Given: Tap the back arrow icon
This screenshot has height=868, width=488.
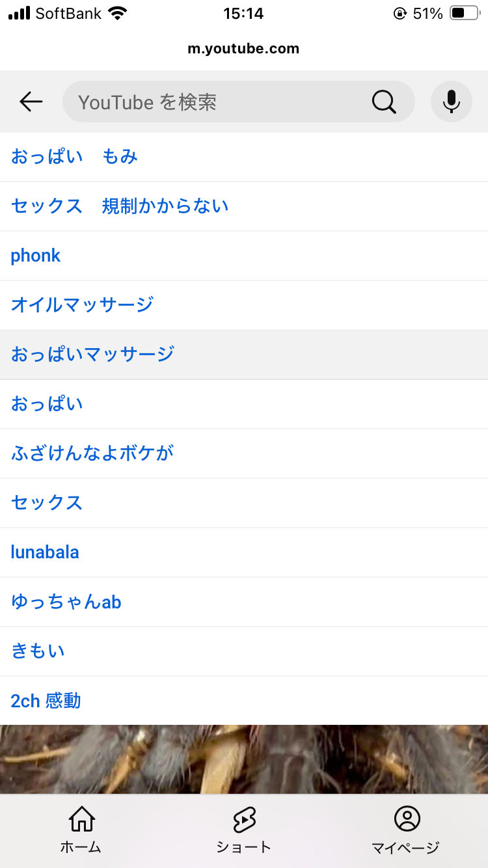Looking at the screenshot, I should (x=31, y=102).
